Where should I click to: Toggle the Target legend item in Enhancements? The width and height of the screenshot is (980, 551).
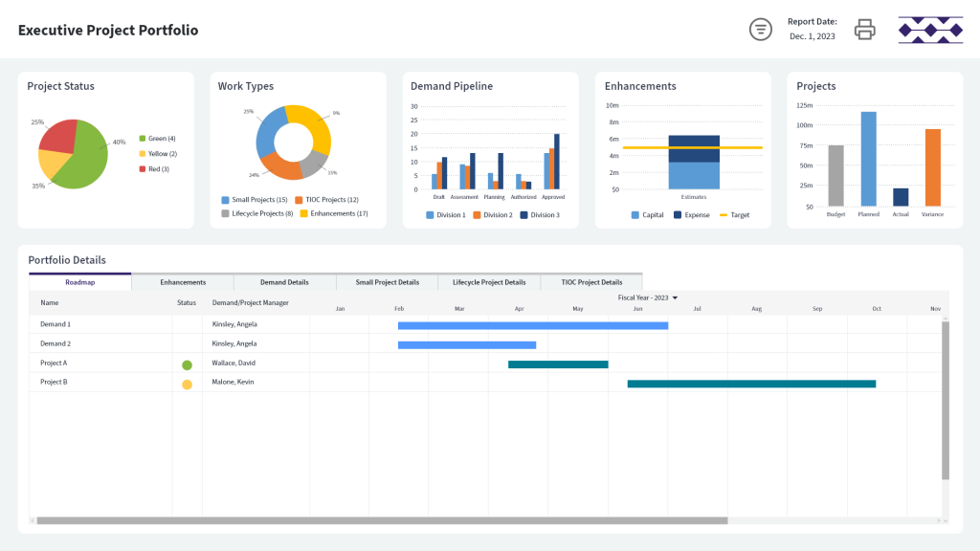[x=734, y=215]
